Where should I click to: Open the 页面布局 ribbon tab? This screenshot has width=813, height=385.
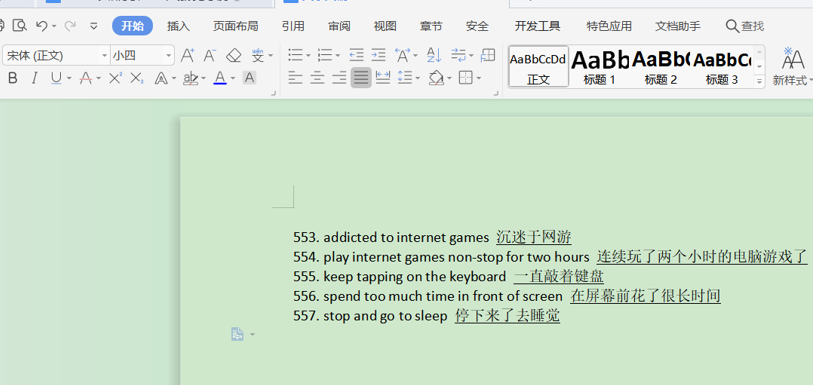click(235, 26)
